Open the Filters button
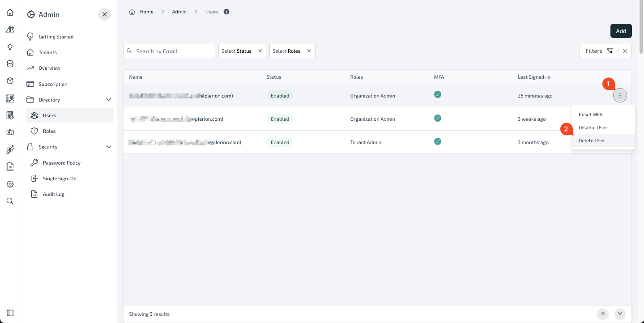 point(599,51)
